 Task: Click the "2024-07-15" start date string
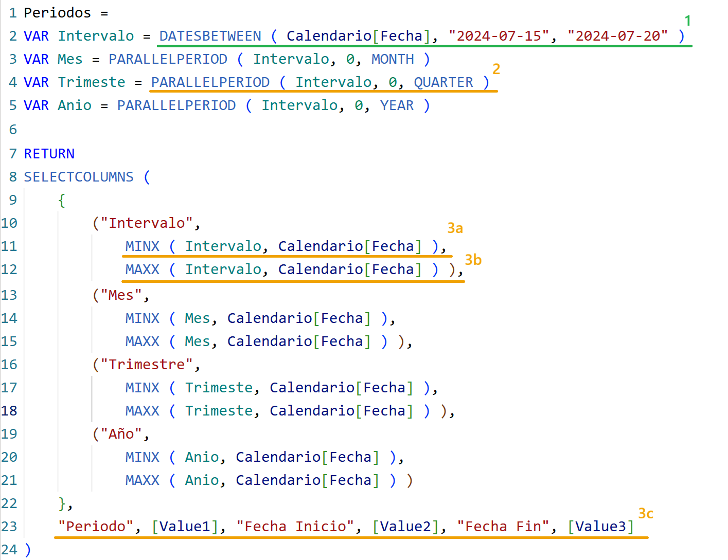499,36
